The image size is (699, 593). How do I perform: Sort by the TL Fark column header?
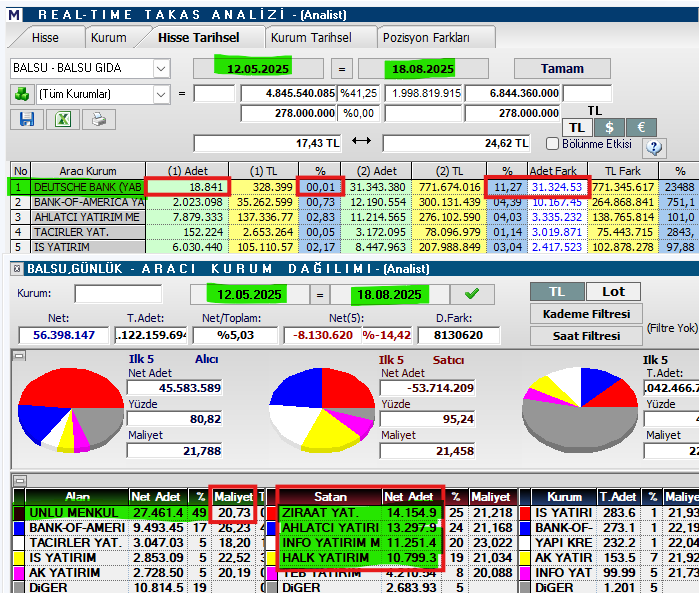tap(622, 171)
